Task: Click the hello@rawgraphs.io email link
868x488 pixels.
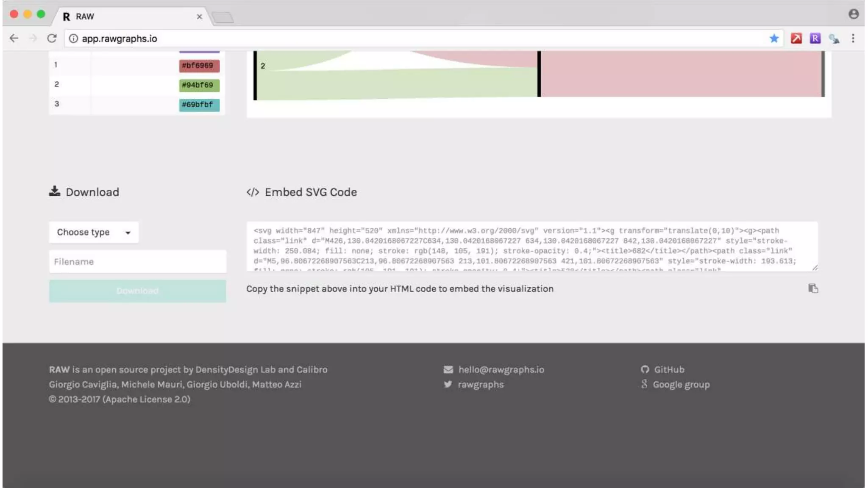Action: tap(501, 369)
